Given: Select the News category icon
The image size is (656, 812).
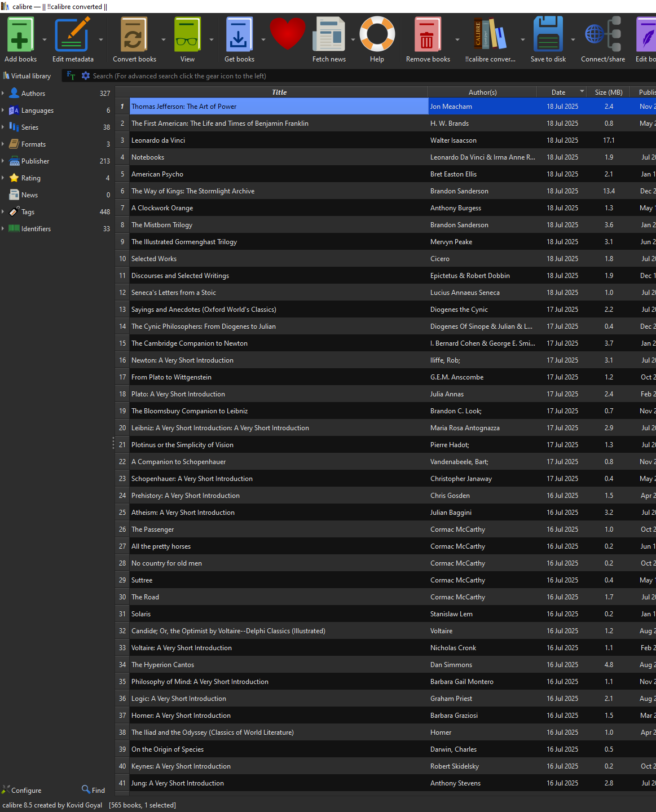Looking at the screenshot, I should (14, 195).
